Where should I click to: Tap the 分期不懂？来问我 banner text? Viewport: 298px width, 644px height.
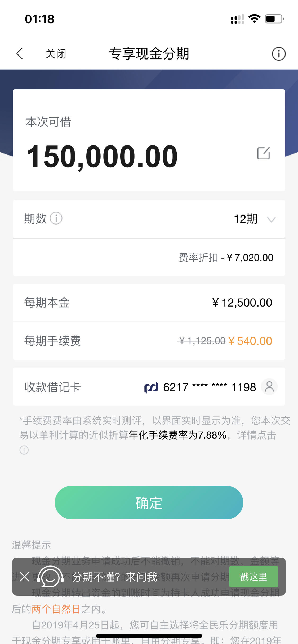tap(115, 577)
